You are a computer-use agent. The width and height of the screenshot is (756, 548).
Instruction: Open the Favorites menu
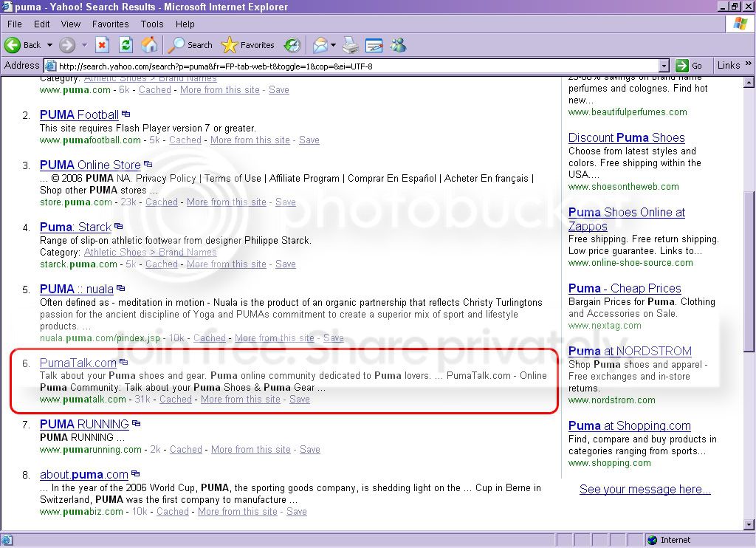click(x=111, y=24)
